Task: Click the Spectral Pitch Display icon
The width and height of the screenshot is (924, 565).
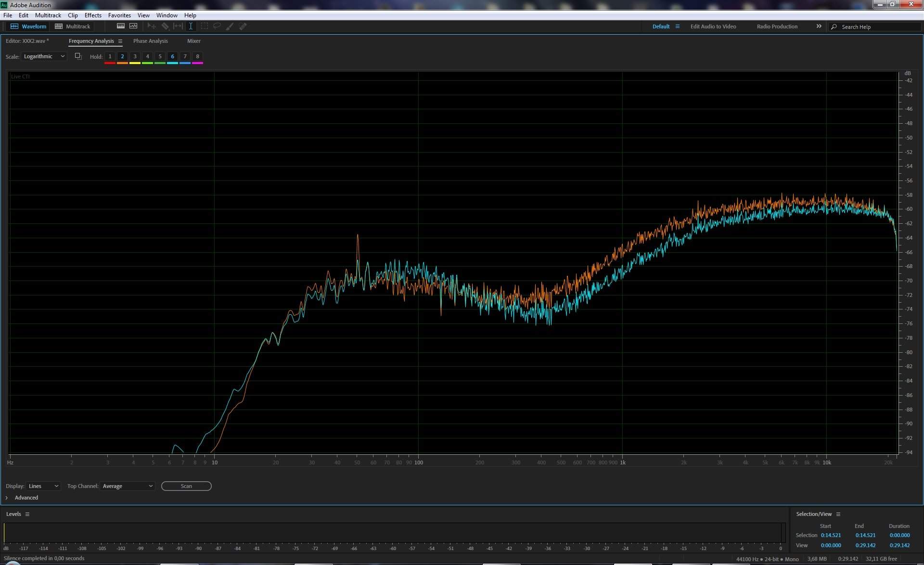Action: pyautogui.click(x=133, y=26)
